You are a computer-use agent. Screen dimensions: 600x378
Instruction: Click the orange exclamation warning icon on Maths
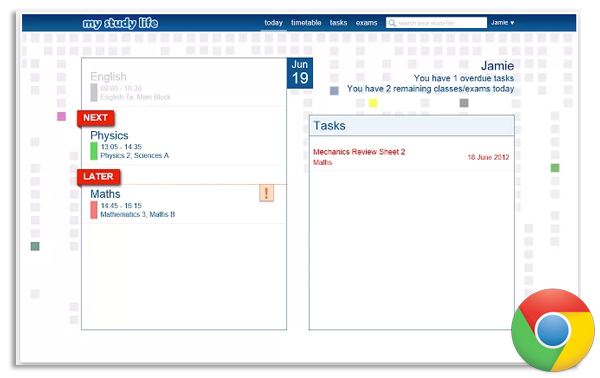click(266, 193)
